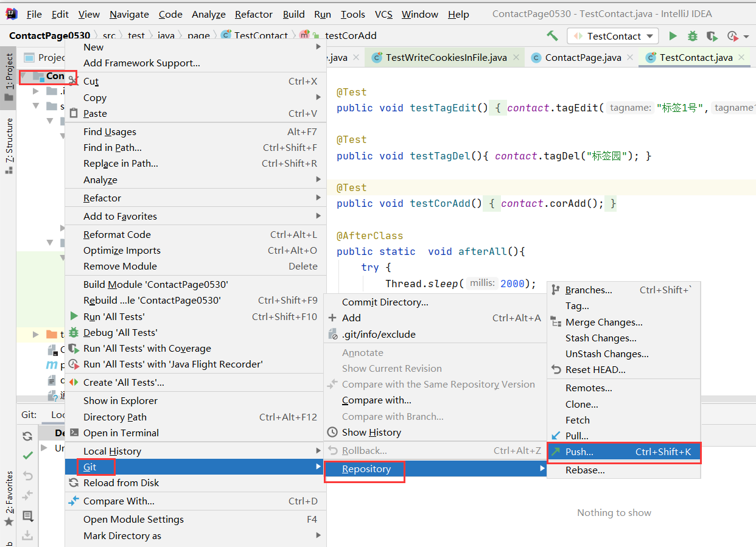
Task: Choose Commit Directory... in the Git submenu
Action: pyautogui.click(x=435, y=302)
